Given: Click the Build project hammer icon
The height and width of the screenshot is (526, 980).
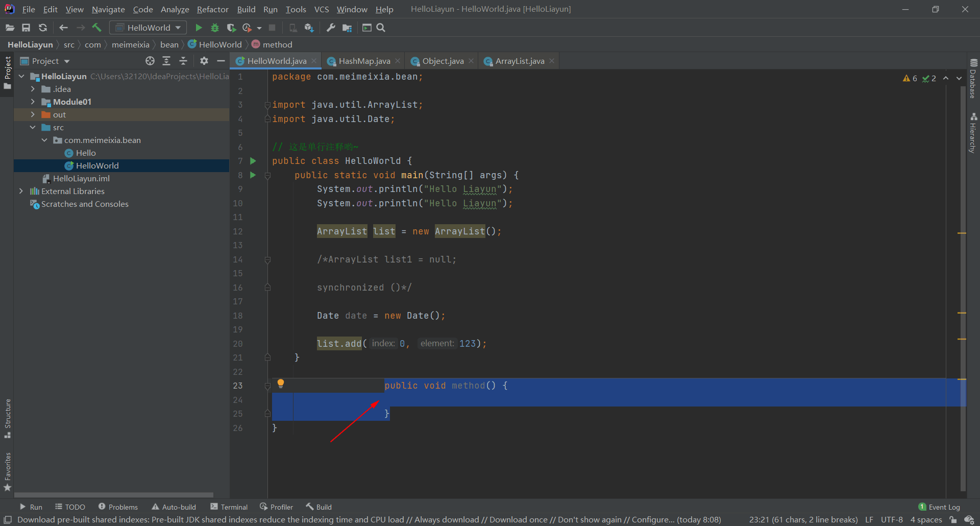Looking at the screenshot, I should [96, 28].
